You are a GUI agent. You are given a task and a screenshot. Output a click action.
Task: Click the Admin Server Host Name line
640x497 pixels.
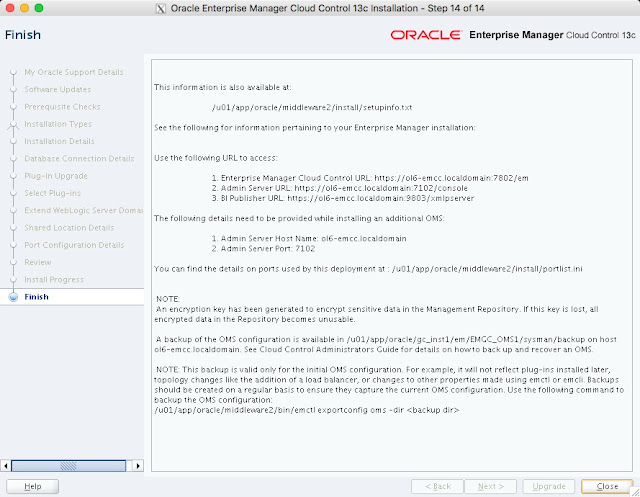[x=309, y=238]
